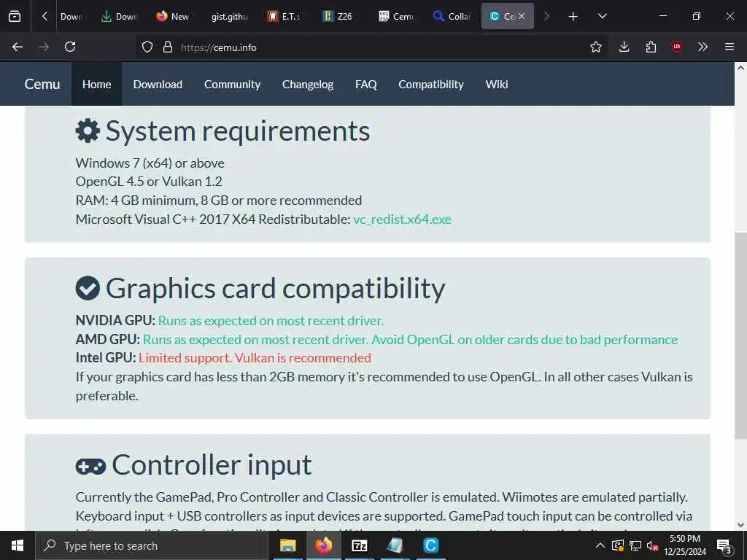Click the Controller input gamepad icon
The width and height of the screenshot is (747, 560).
(90, 466)
